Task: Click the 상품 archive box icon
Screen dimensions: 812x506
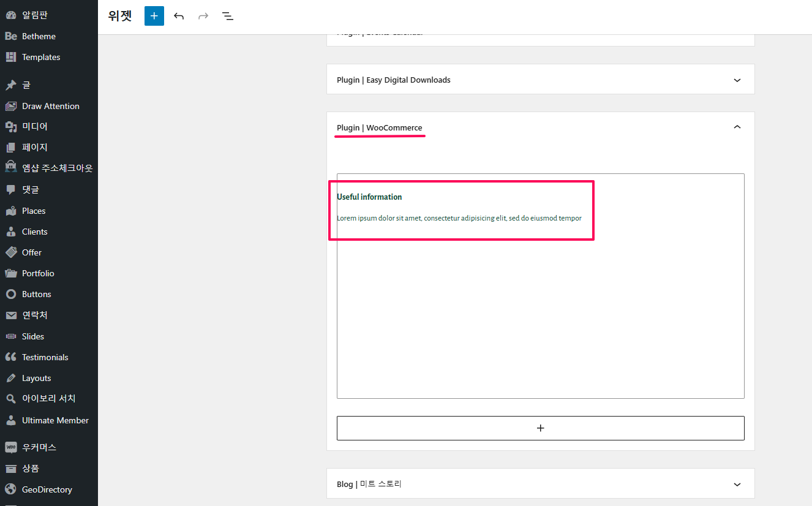Action: [x=10, y=469]
